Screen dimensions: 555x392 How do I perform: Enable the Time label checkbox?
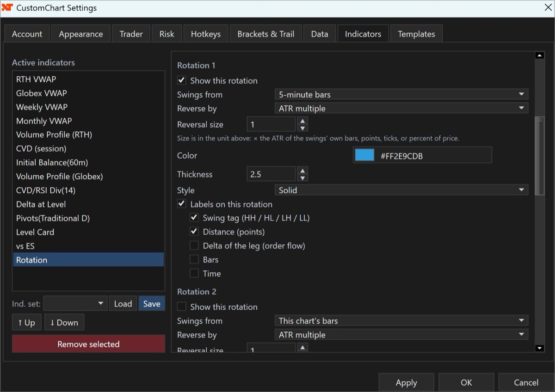(194, 273)
